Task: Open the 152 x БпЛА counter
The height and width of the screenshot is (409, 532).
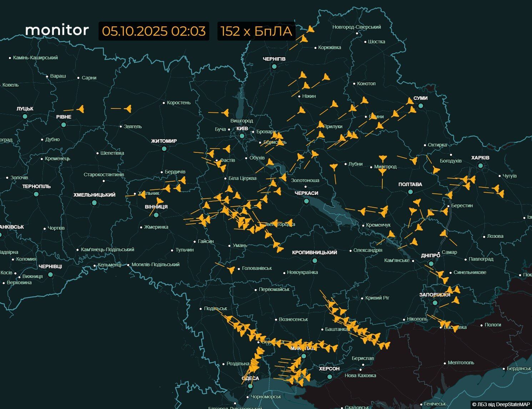Action: [x=255, y=31]
